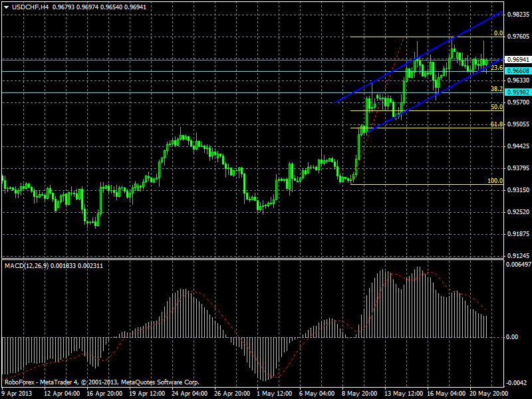Click the 0.92520 price scale value
532x399 pixels.
click(x=519, y=212)
